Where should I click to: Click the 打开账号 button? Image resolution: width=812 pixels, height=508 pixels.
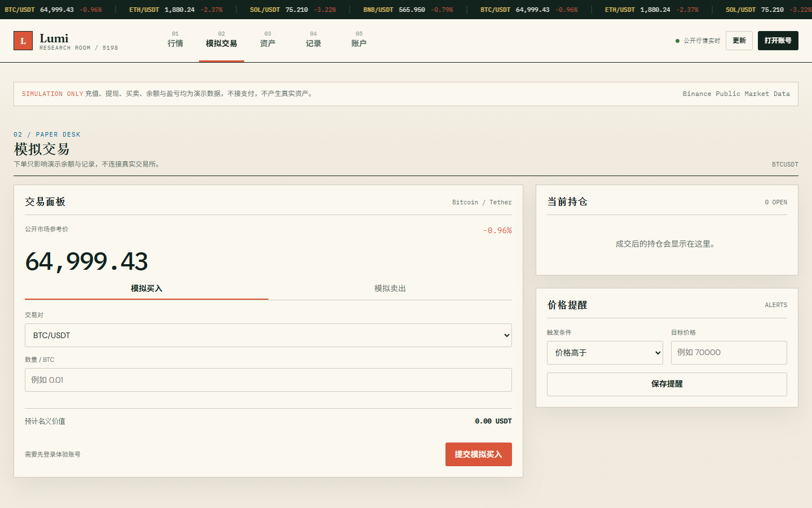click(x=778, y=41)
